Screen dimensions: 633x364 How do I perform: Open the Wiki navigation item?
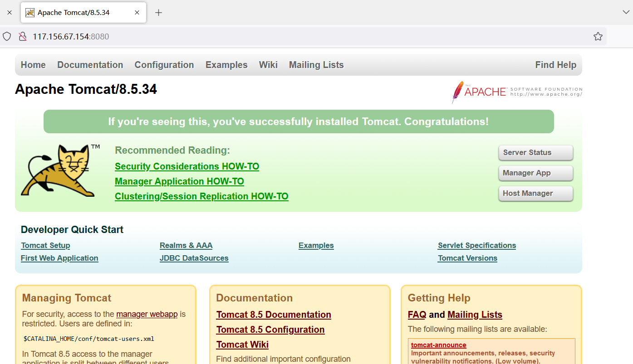[x=268, y=65]
